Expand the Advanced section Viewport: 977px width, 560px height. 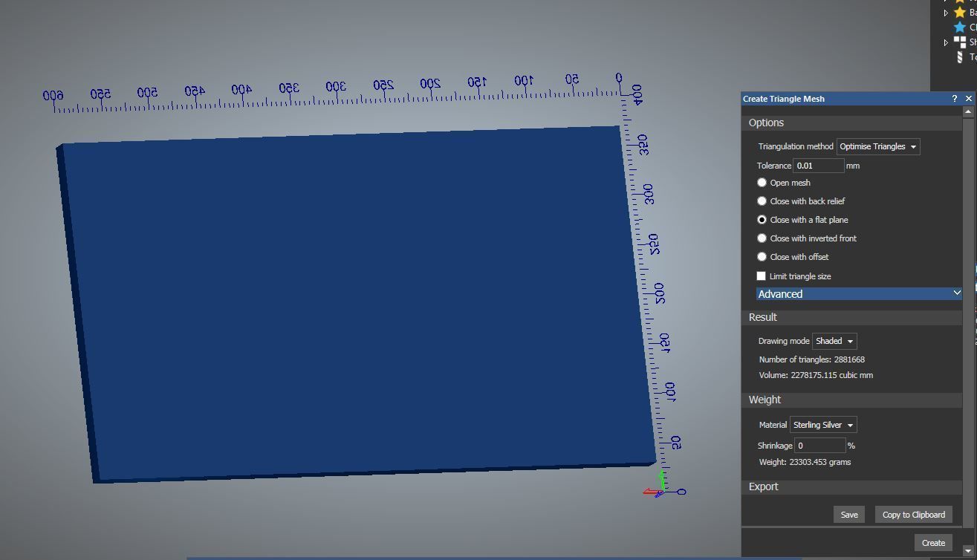point(860,294)
